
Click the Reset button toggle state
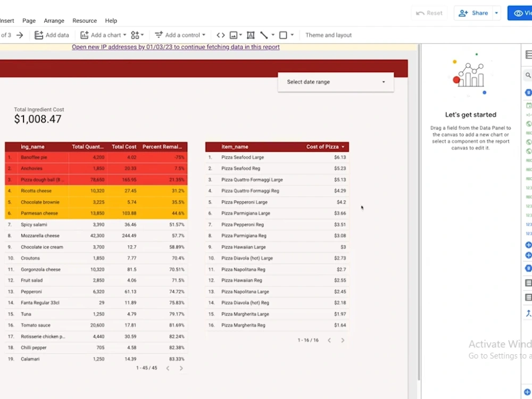(429, 13)
